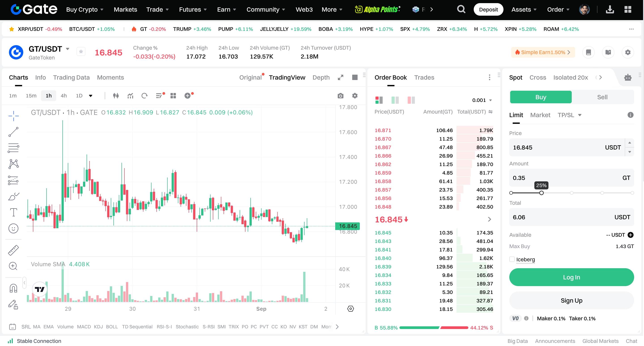Switch to the Trades tab
The image size is (644, 346).
pyautogui.click(x=424, y=77)
